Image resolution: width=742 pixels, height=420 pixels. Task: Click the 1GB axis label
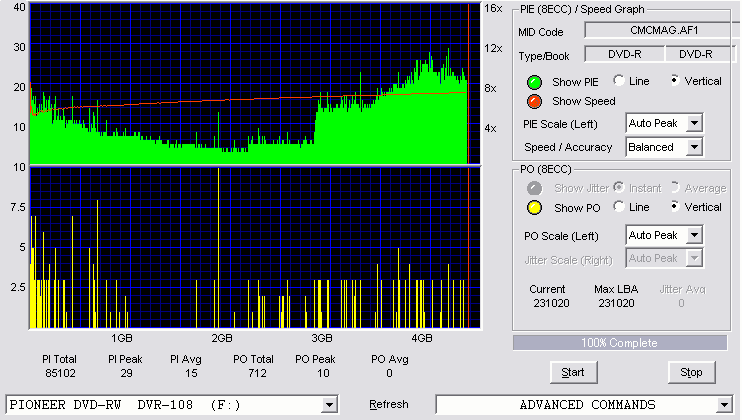tap(122, 338)
